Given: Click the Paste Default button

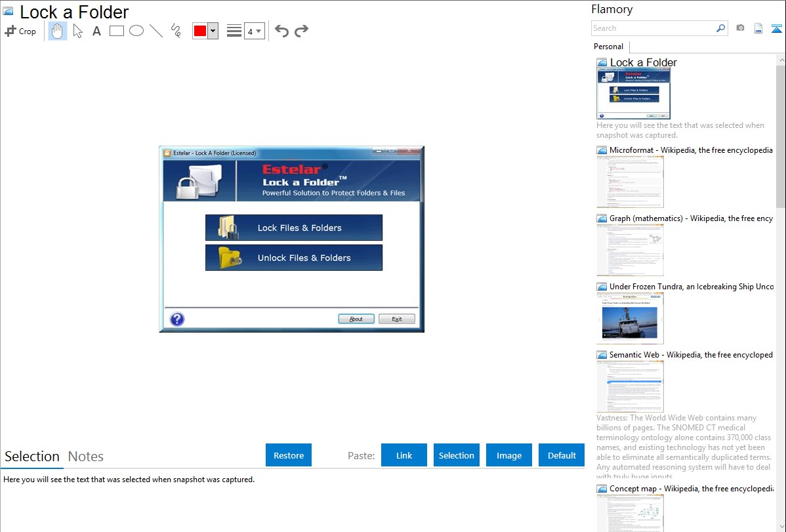Looking at the screenshot, I should (562, 455).
